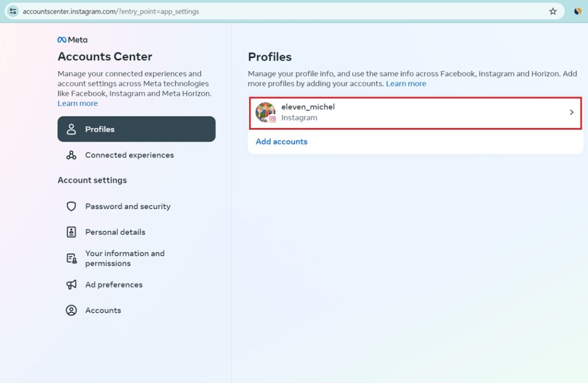The width and height of the screenshot is (588, 383).
Task: Click Add accounts
Action: tap(281, 141)
